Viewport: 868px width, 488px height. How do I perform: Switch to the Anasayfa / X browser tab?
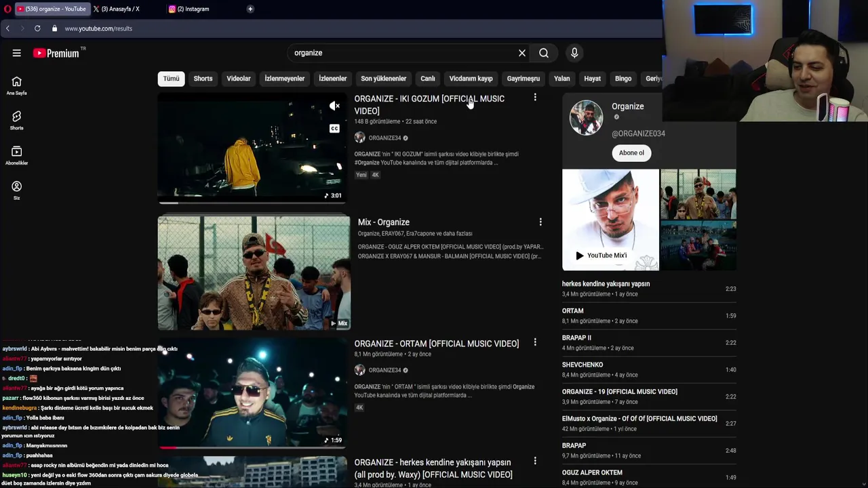pyautogui.click(x=121, y=9)
